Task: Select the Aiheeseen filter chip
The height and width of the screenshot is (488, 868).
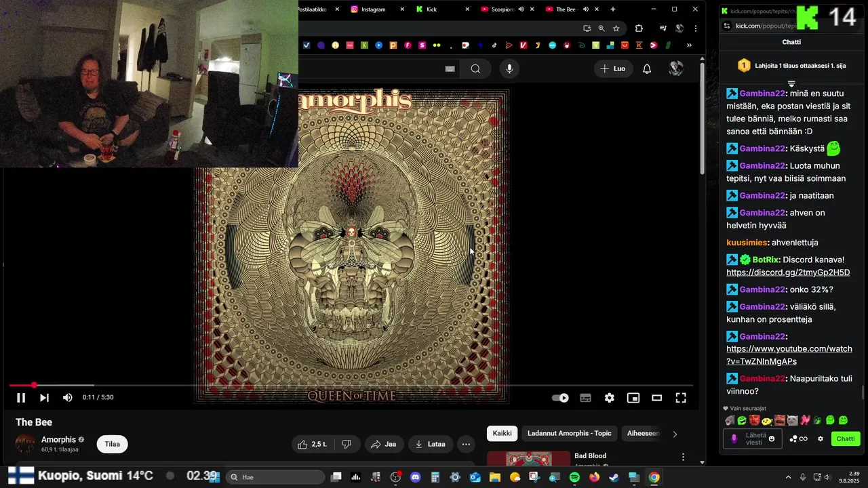Action: tap(643, 433)
